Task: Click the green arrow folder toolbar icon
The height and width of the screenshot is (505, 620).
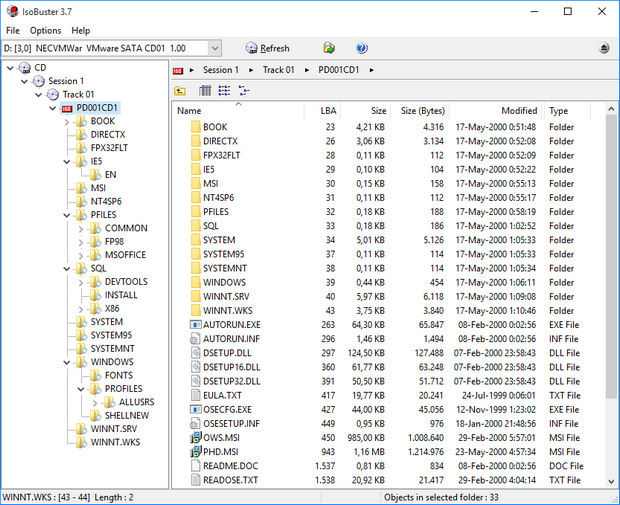Action: pos(329,48)
